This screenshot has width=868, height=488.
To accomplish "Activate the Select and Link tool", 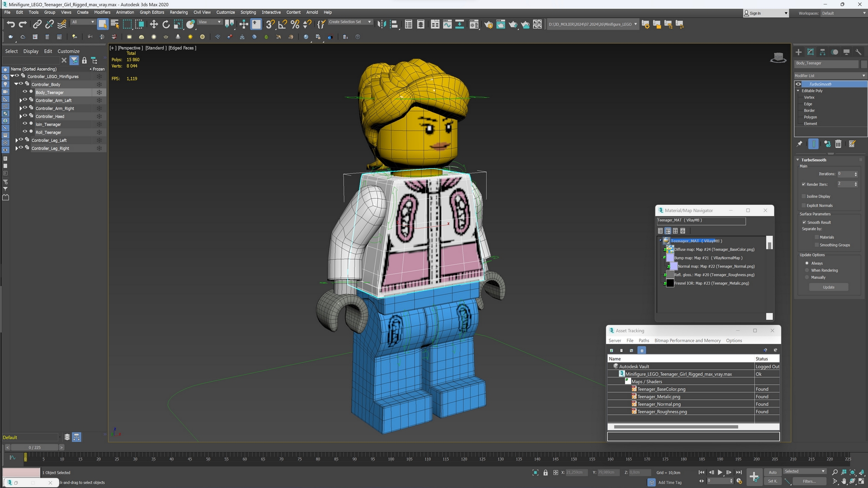I will point(37,24).
